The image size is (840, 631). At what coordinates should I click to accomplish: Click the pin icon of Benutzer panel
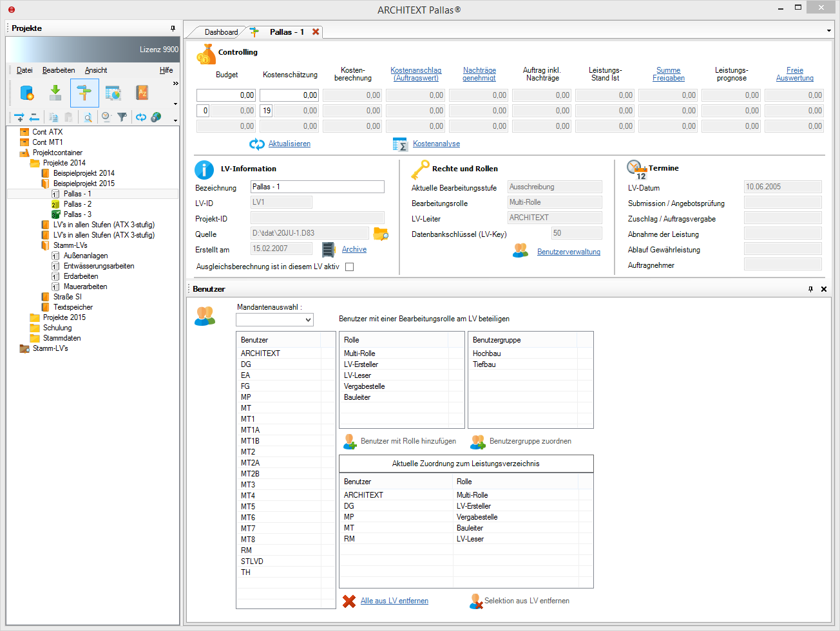click(x=810, y=289)
